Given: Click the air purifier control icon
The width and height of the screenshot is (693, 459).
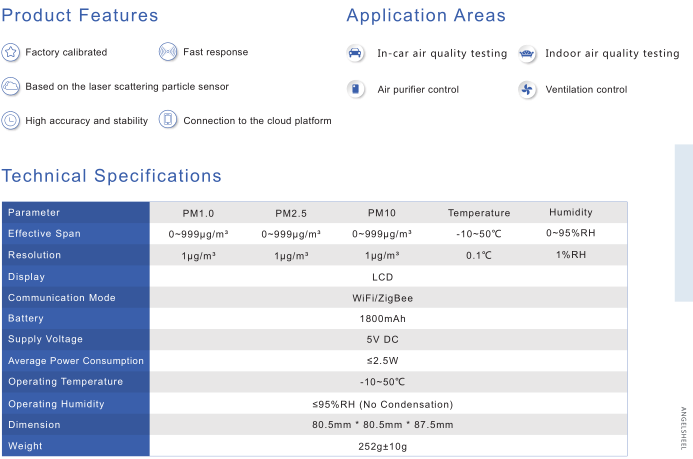Looking at the screenshot, I should coord(355,89).
